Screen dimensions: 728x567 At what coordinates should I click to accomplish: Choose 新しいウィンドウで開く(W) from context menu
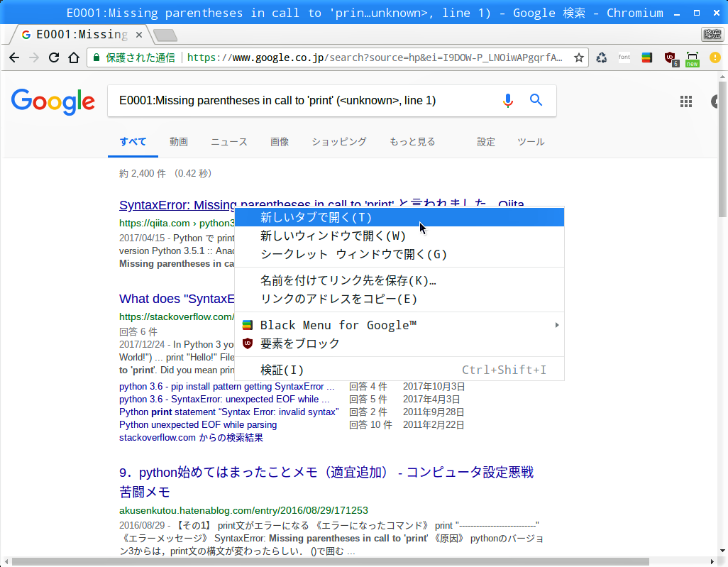[x=399, y=236]
